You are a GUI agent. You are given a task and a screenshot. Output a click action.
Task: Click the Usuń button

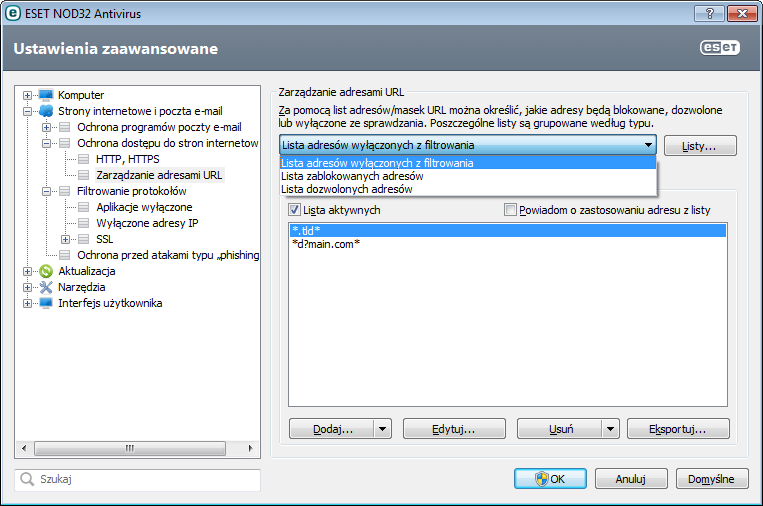[x=560, y=429]
